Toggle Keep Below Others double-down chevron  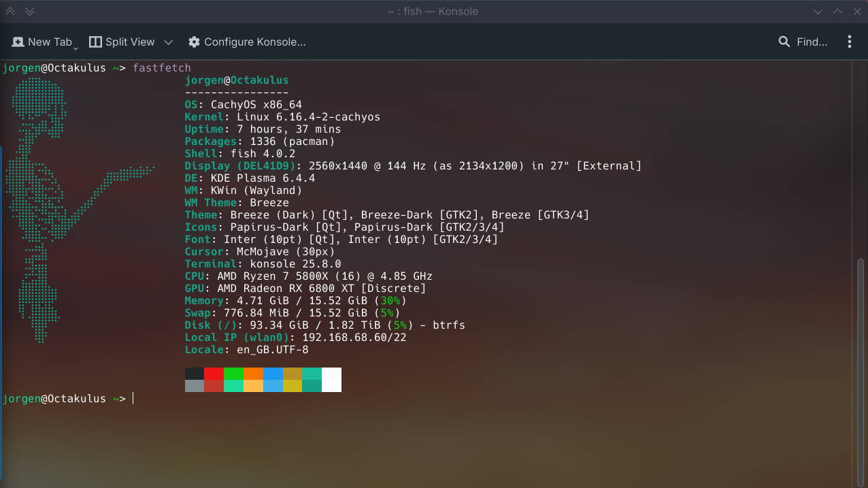coord(29,12)
